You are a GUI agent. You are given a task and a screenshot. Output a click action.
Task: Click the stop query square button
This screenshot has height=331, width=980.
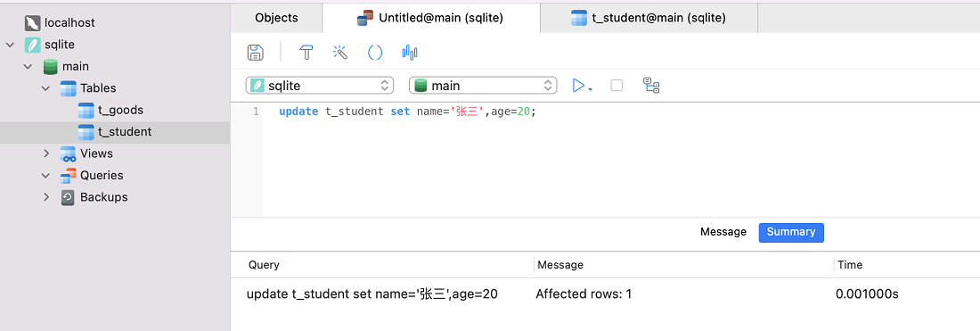click(x=617, y=86)
